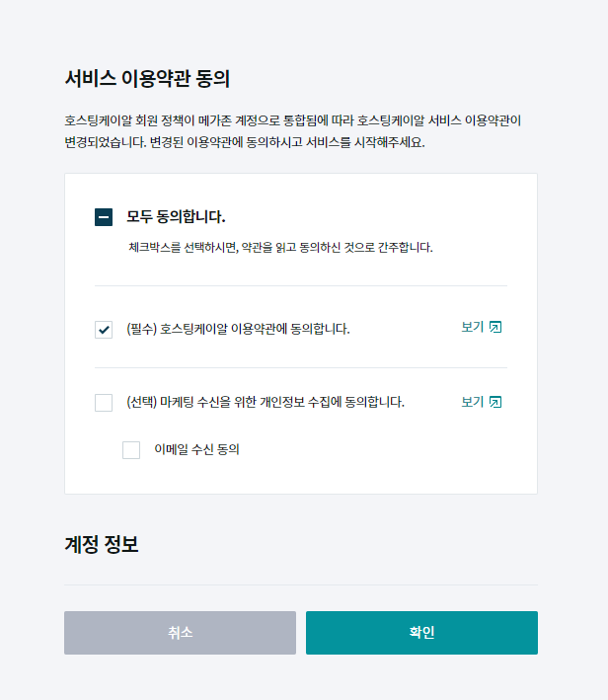This screenshot has height=700, width=608.
Task: Click the '(필수) 호스팅케이알 이용약관에 동의합니다.' label
Action: click(x=238, y=329)
